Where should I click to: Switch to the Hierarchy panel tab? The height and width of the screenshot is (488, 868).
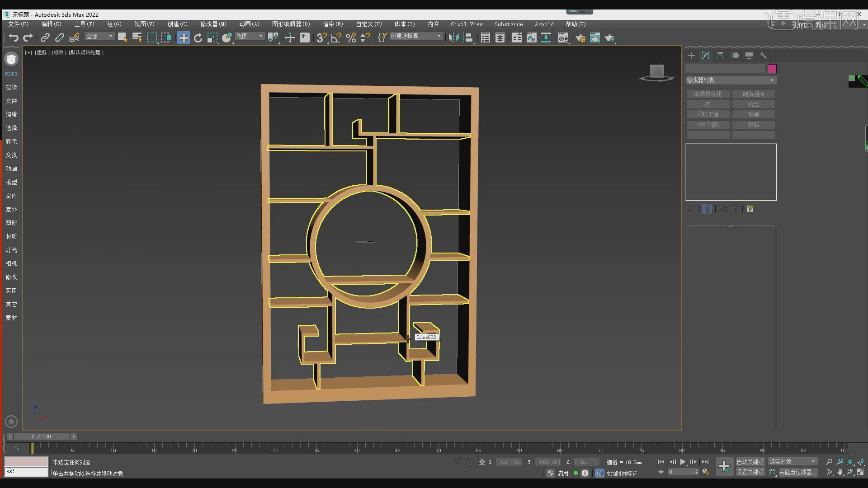tap(720, 56)
